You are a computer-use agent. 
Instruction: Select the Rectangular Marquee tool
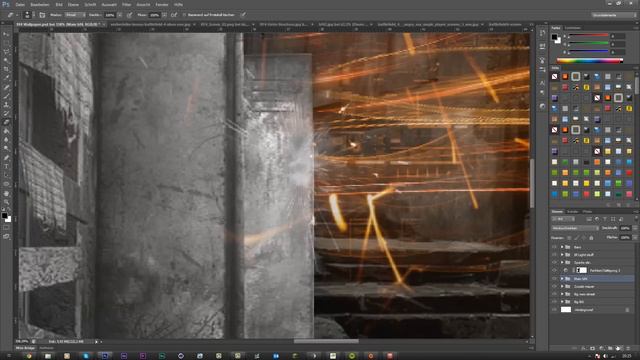pyautogui.click(x=6, y=43)
